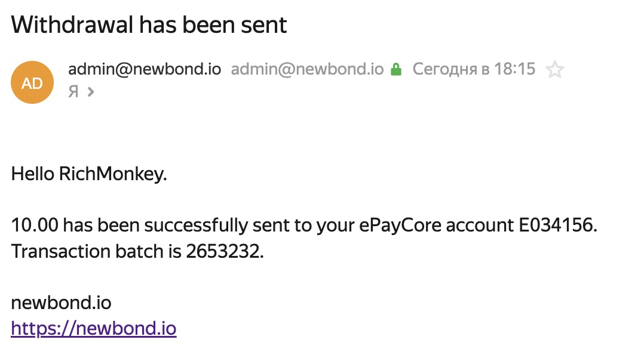644x358 pixels.
Task: Open the https://newbond.io link
Action: pos(94,329)
